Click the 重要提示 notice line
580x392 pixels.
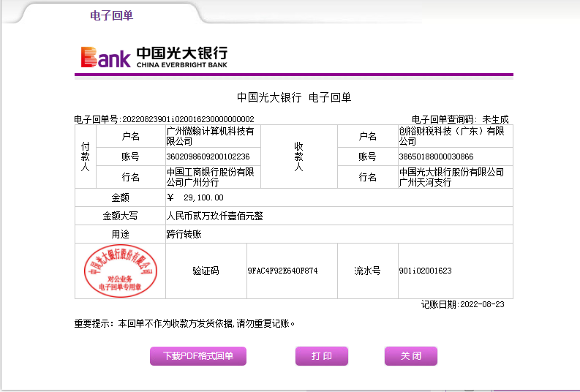184,323
